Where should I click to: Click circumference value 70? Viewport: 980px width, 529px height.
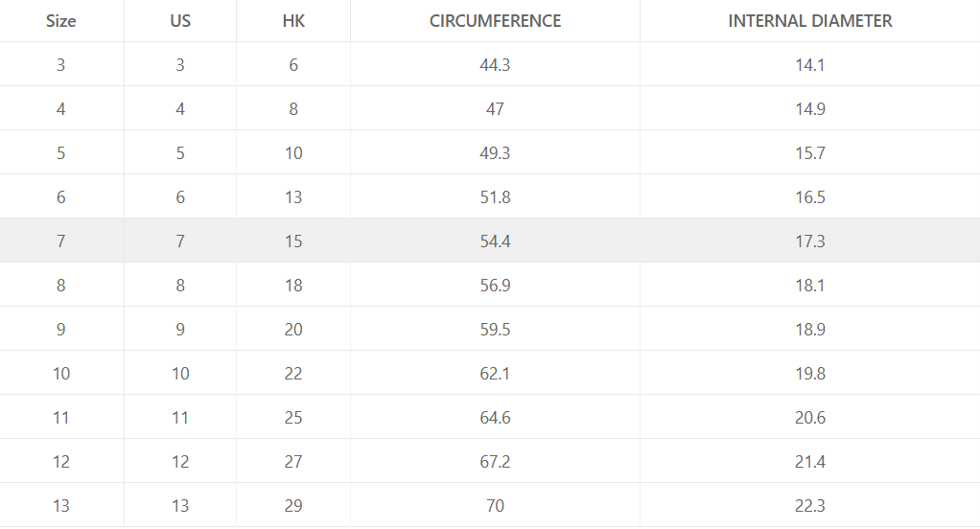coord(495,506)
